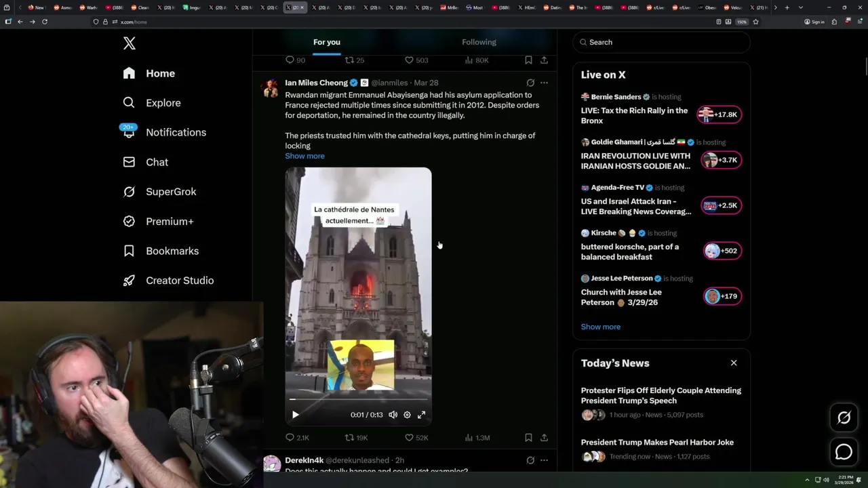This screenshot has height=488, width=868.
Task: Bookmark this page with the star icon
Action: pos(755,22)
